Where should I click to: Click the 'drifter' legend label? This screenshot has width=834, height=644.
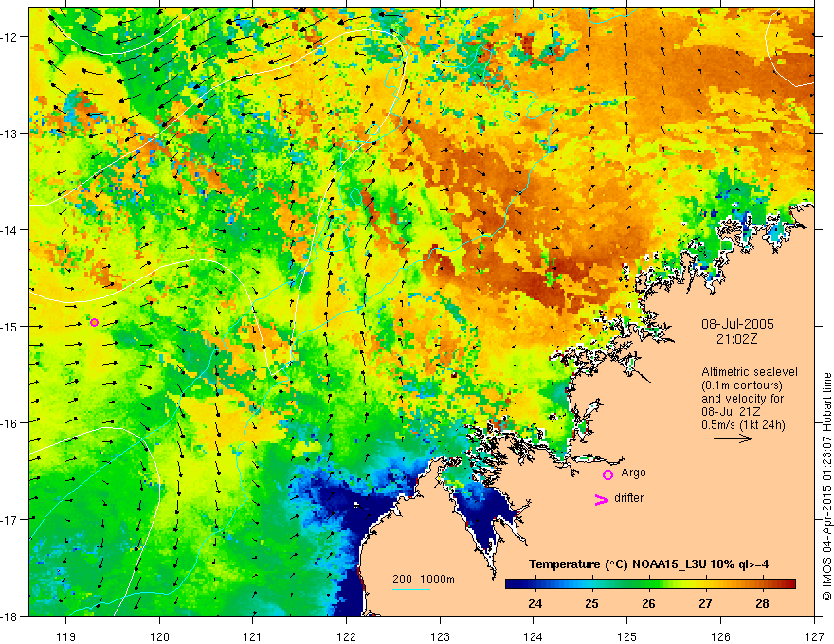[x=628, y=498]
